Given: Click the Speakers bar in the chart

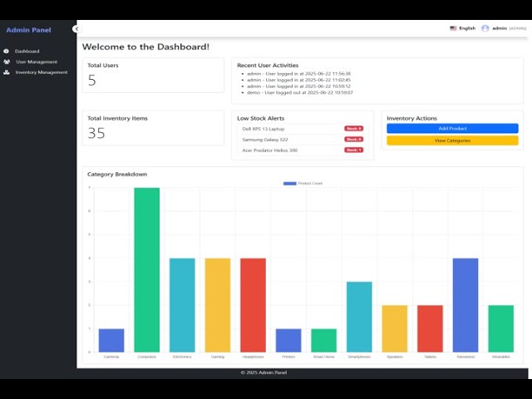Looking at the screenshot, I should [x=395, y=329].
